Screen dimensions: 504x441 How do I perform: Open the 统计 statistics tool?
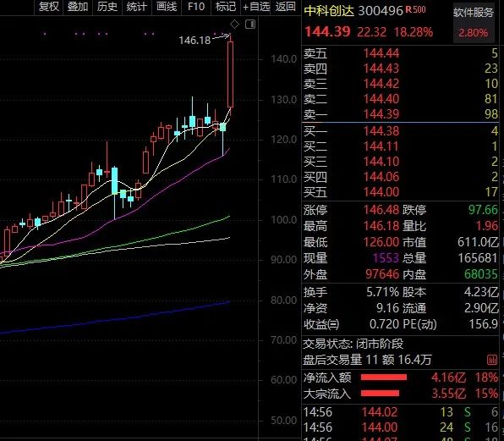pos(136,7)
